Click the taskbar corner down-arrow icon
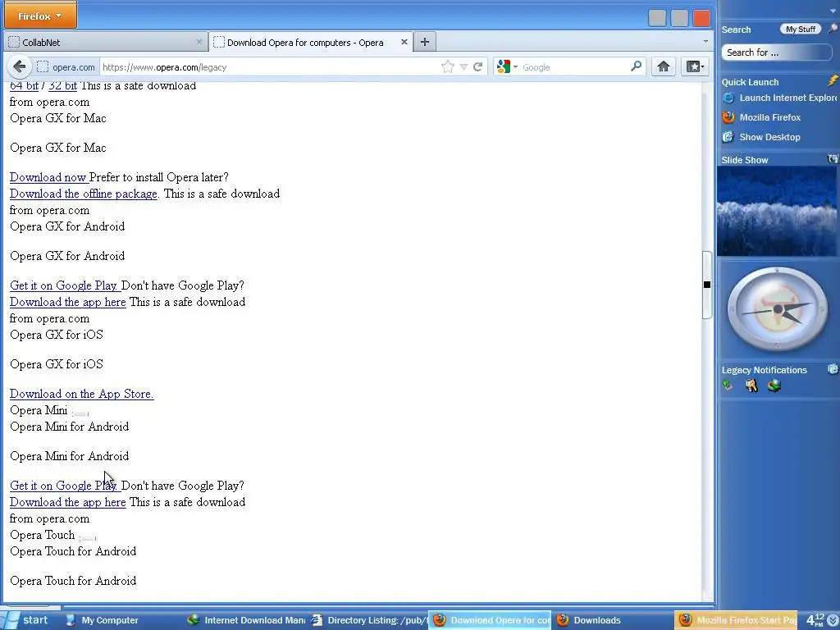The height and width of the screenshot is (630, 840). (833, 620)
